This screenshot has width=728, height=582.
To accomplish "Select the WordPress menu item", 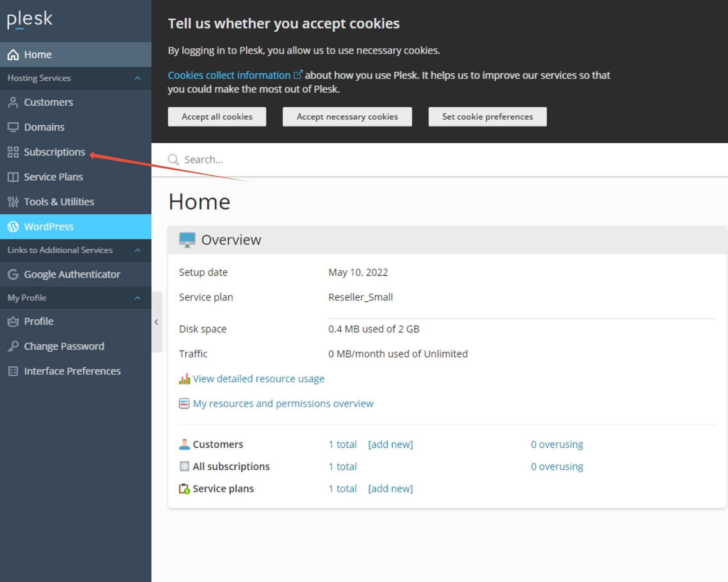I will pyautogui.click(x=76, y=227).
